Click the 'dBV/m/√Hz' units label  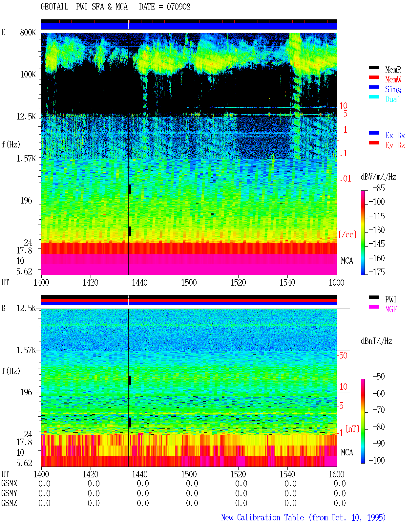click(x=379, y=177)
